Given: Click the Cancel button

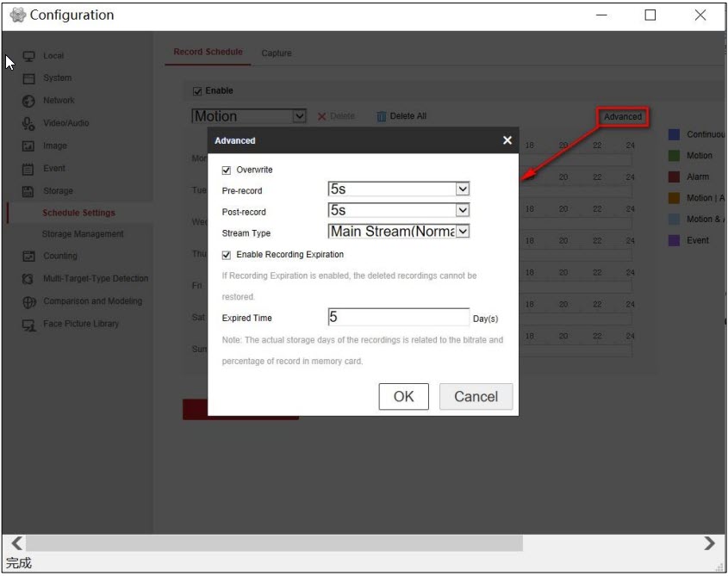Looking at the screenshot, I should coord(476,397).
